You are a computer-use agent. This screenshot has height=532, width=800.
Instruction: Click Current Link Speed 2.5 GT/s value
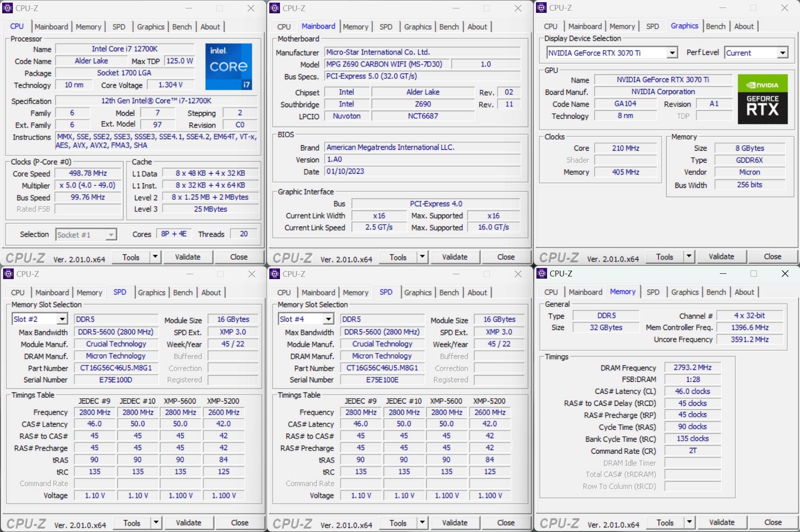[x=379, y=227]
